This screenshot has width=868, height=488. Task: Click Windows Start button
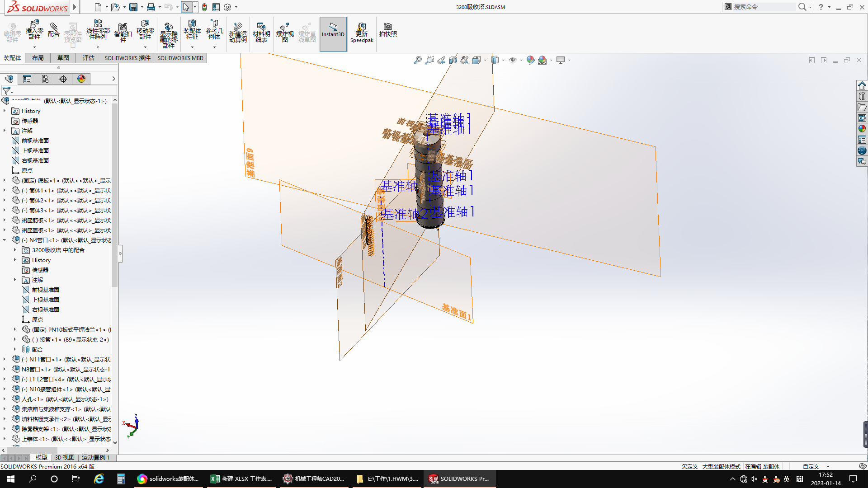pos(11,479)
